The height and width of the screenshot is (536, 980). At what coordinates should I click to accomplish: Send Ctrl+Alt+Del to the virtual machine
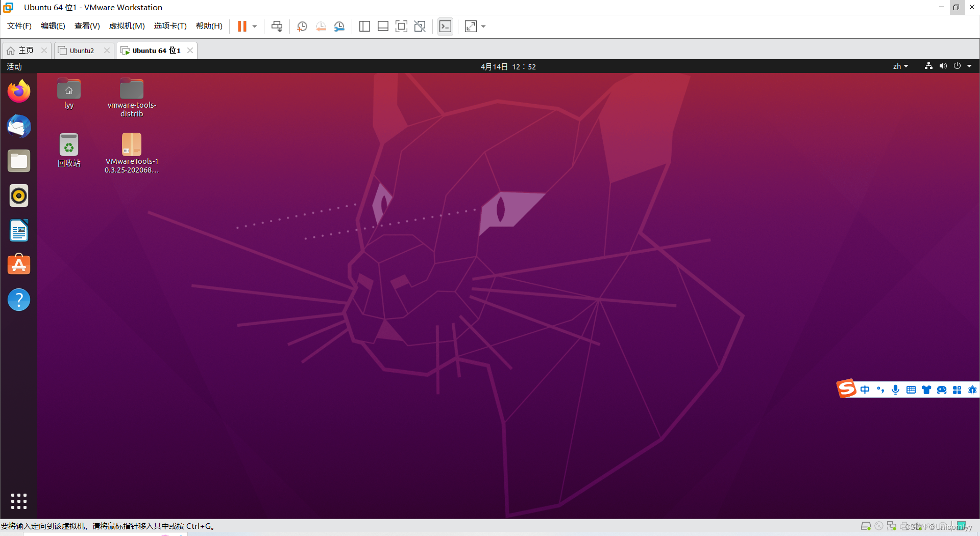[x=277, y=26]
